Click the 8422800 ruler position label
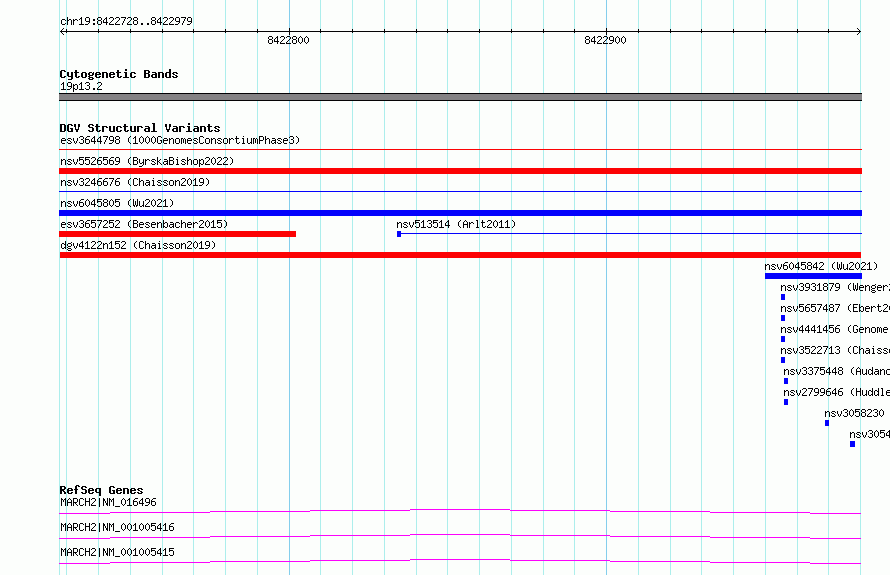This screenshot has height=575, width=890. [x=288, y=40]
